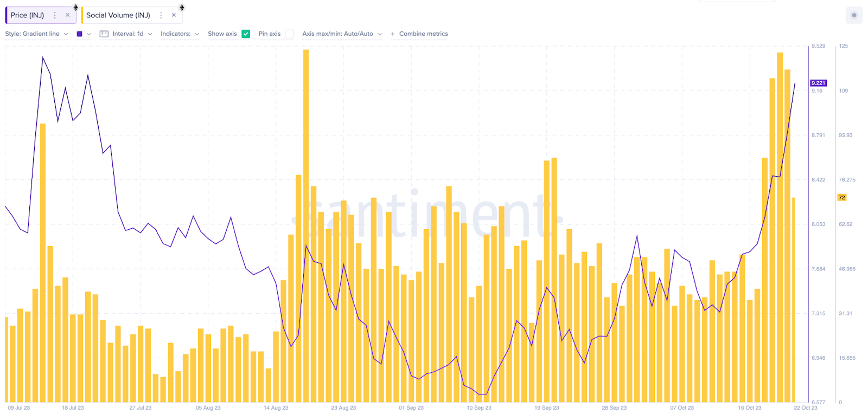Click the 7.315 price axis label
Image resolution: width=868 pixels, height=414 pixels.
[818, 313]
